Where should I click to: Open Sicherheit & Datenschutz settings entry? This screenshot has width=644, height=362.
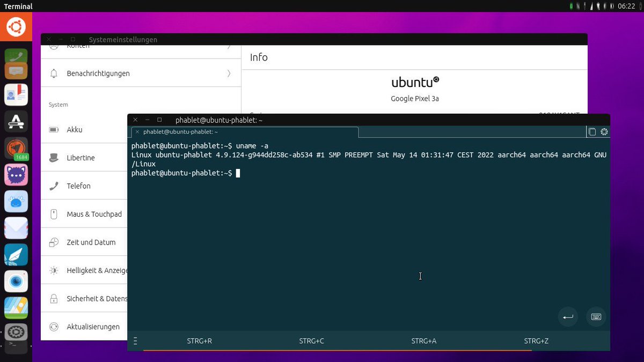click(84, 299)
